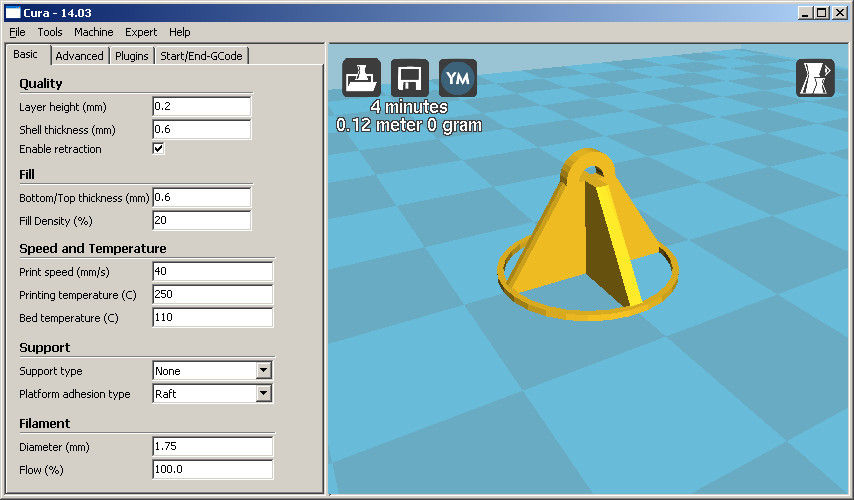Click the Layer height input field

pyautogui.click(x=202, y=106)
